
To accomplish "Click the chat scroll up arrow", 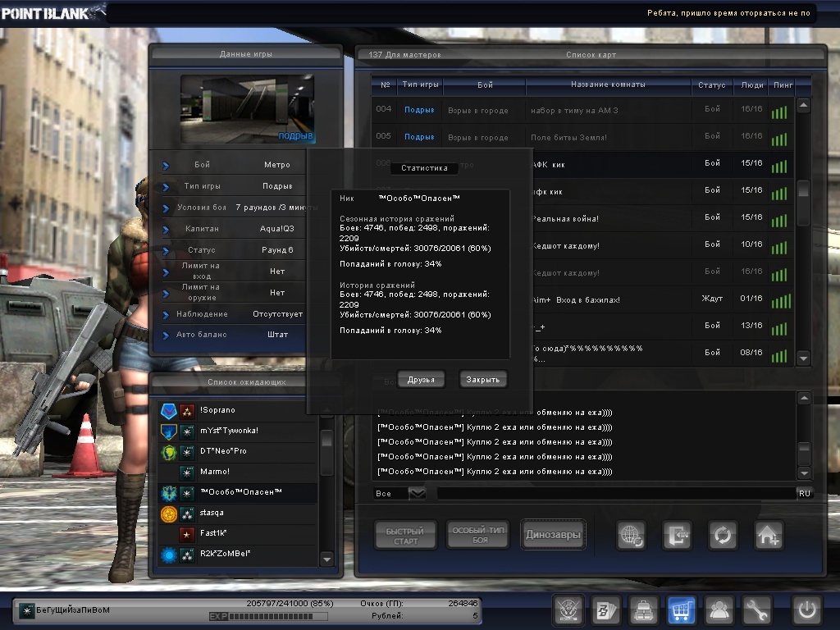I will 804,398.
